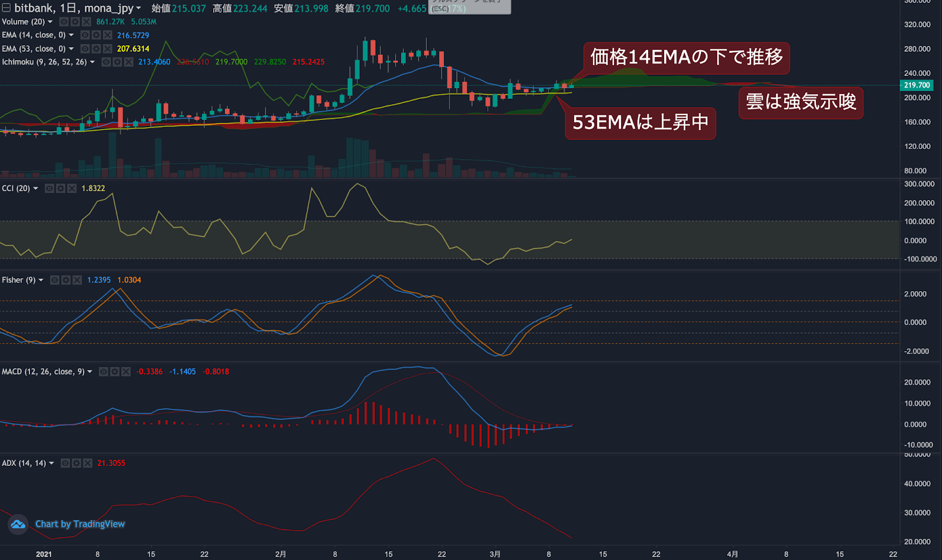Image resolution: width=942 pixels, height=560 pixels.
Task: Click the Ichimoku value 215.2425
Action: (x=309, y=62)
